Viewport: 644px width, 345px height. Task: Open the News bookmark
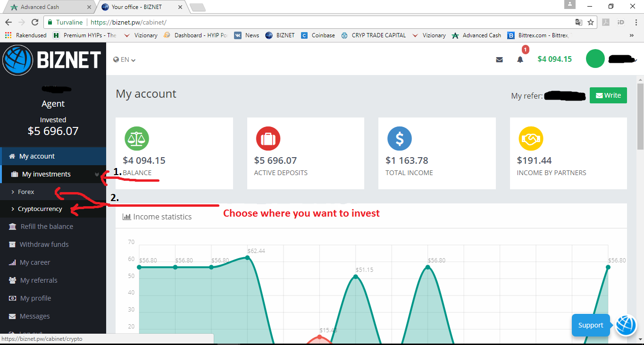tap(246, 35)
